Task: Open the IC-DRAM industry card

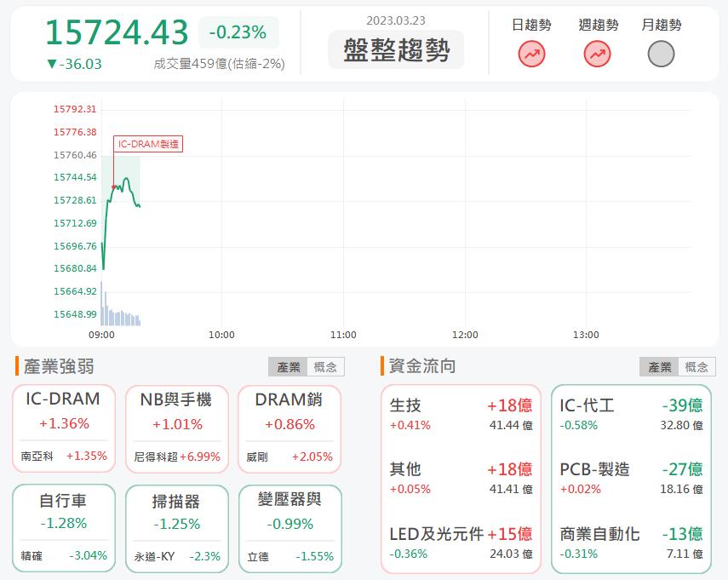Action: (x=63, y=398)
